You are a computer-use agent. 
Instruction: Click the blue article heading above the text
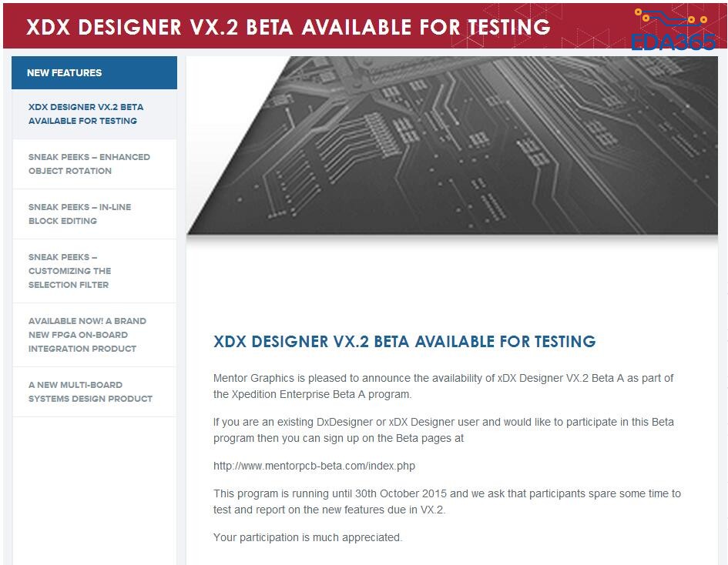(x=404, y=342)
